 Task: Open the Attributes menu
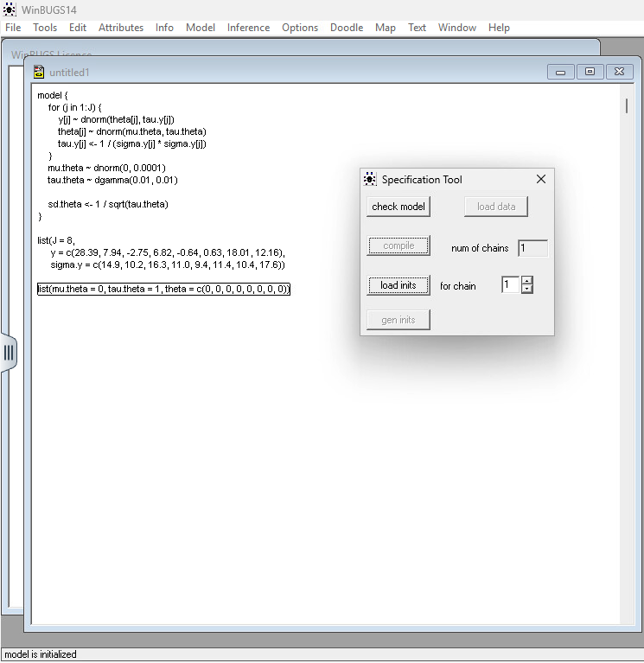pos(121,28)
